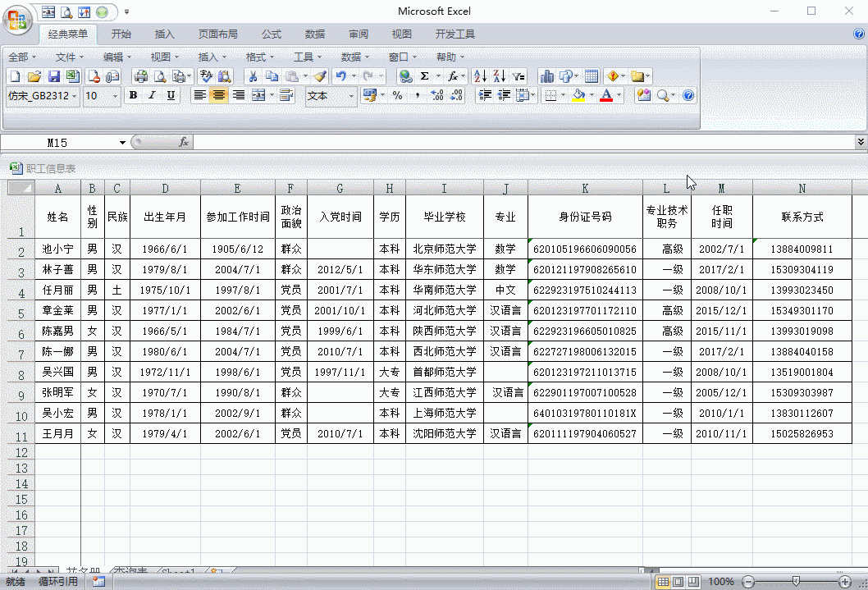The image size is (868, 590).
Task: Click the Select All corner button
Action: pyautogui.click(x=21, y=188)
